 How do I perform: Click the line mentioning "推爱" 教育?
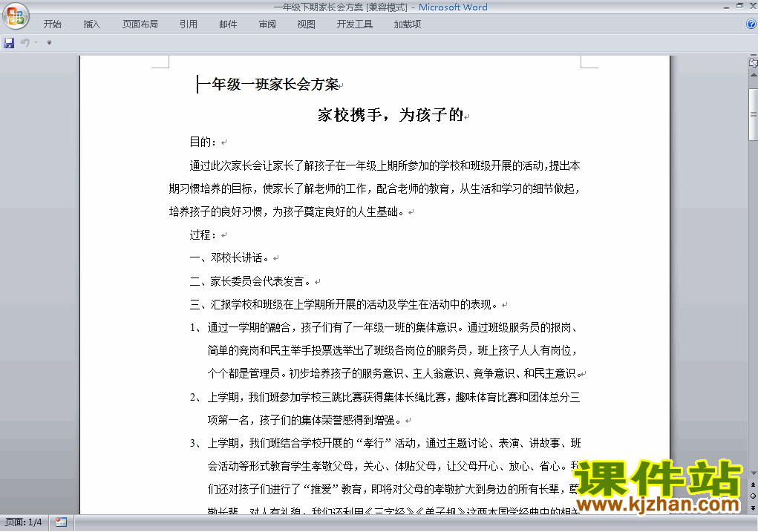pyautogui.click(x=393, y=490)
